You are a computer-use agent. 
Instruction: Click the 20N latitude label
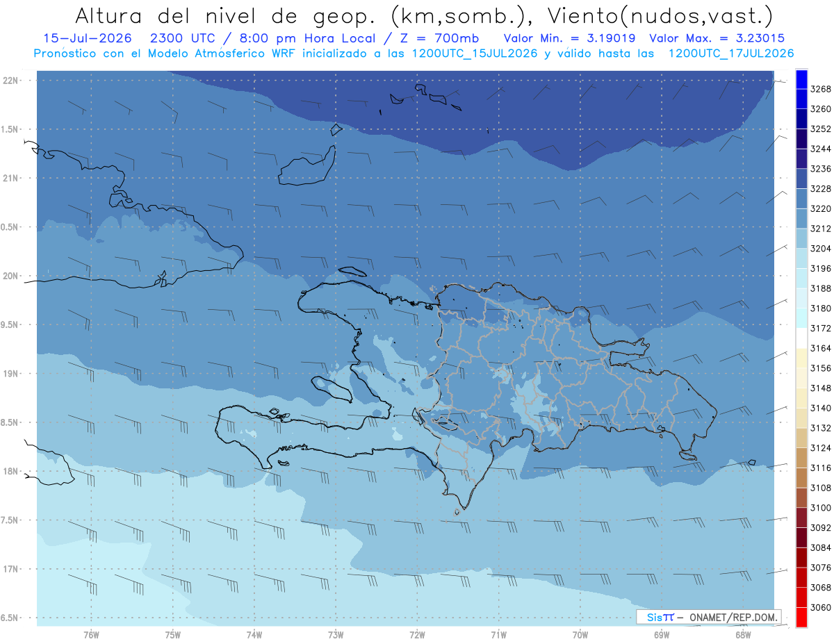[10, 276]
